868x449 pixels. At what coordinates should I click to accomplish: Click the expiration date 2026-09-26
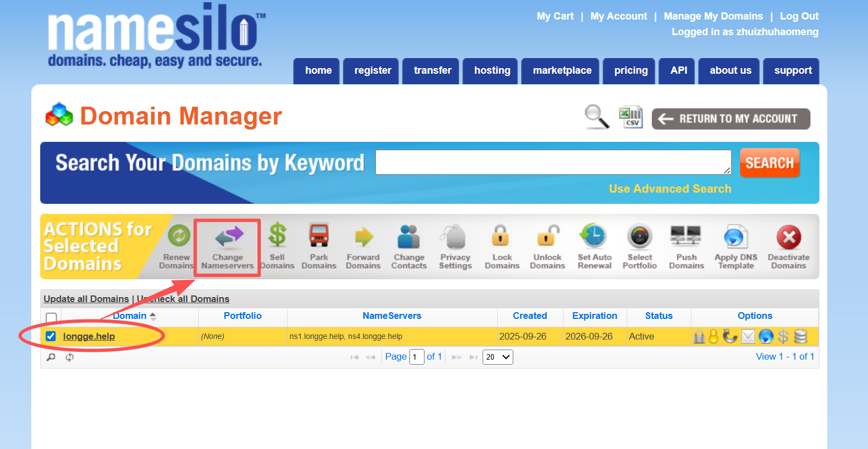589,336
